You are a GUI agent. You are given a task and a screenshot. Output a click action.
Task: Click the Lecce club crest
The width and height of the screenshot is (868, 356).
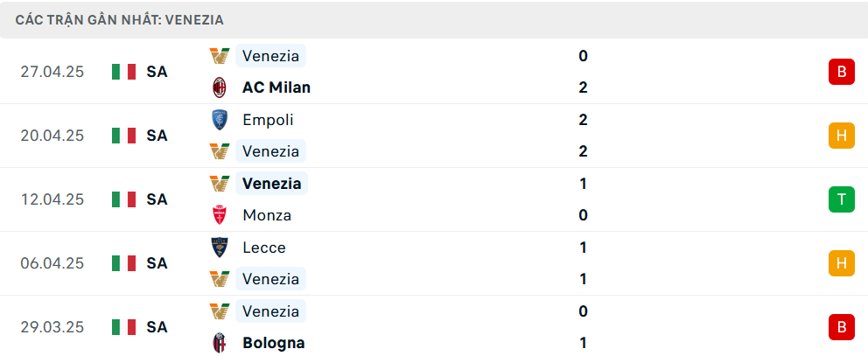tap(220, 248)
